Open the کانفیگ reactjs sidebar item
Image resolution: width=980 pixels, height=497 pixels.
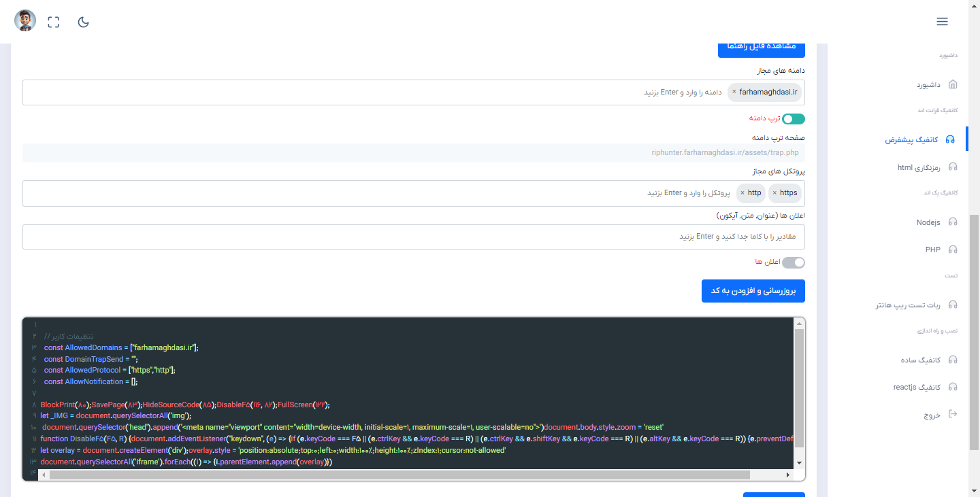[x=917, y=387]
